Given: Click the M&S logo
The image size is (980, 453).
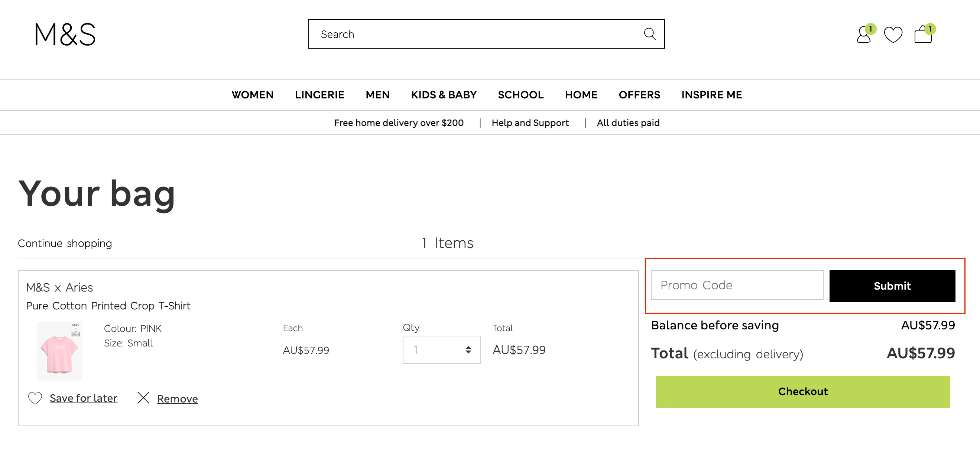Looking at the screenshot, I should (x=65, y=34).
